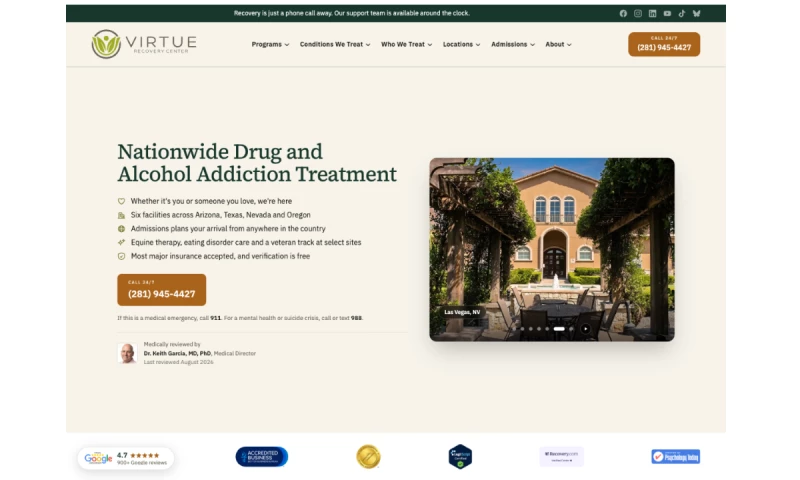Expand the Programs dropdown menu

tap(270, 44)
